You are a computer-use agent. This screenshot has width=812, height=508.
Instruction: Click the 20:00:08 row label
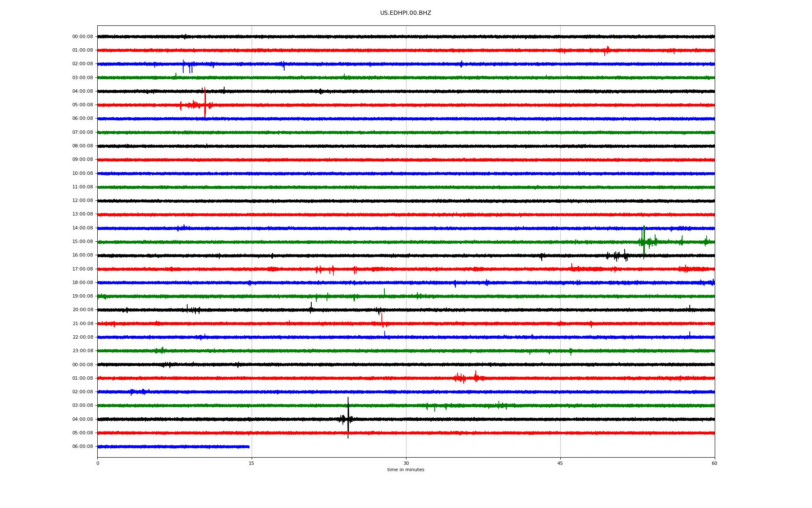[82, 310]
